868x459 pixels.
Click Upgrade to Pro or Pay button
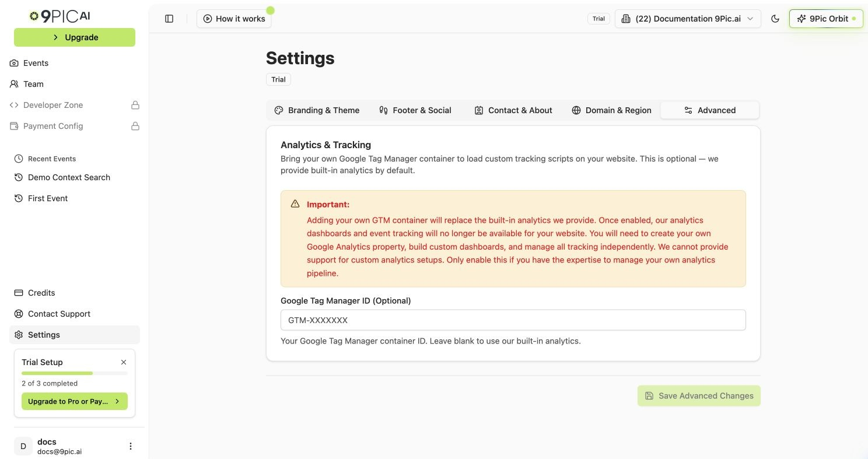(x=75, y=401)
